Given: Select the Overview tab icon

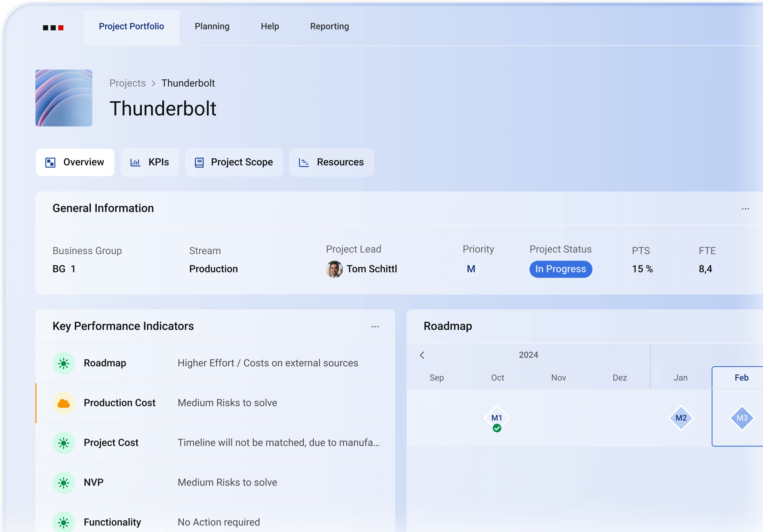Looking at the screenshot, I should [51, 162].
